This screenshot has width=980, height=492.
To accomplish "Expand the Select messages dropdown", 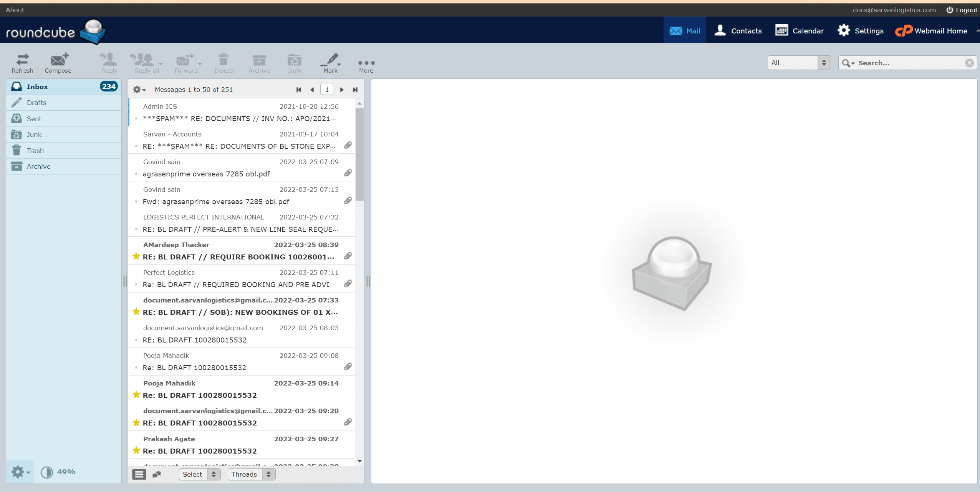I will [x=199, y=474].
